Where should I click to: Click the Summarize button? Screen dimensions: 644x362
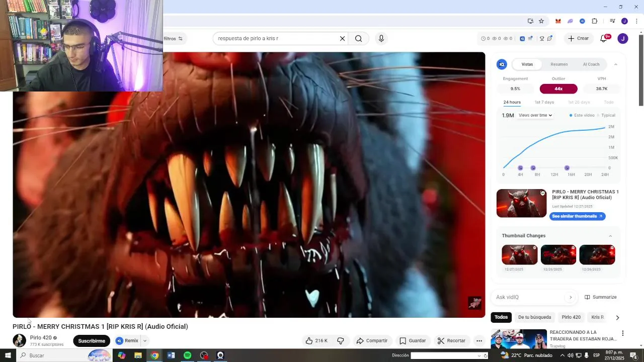click(600, 297)
